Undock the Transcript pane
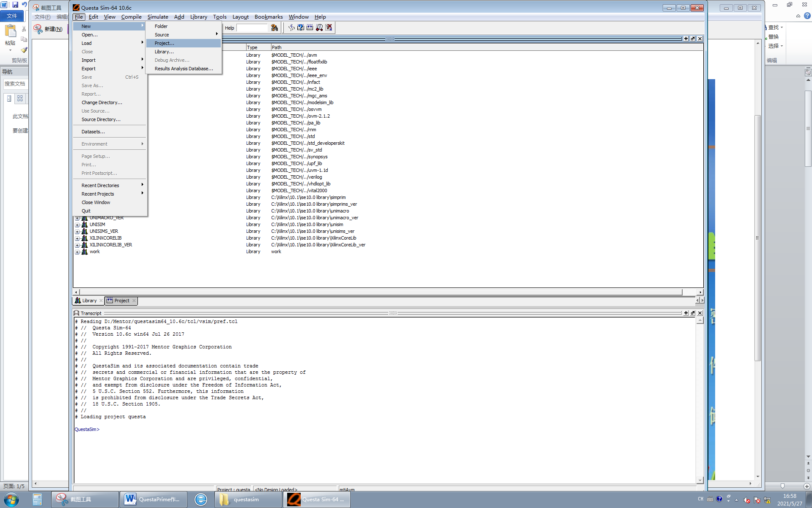The width and height of the screenshot is (812, 508). [x=693, y=313]
